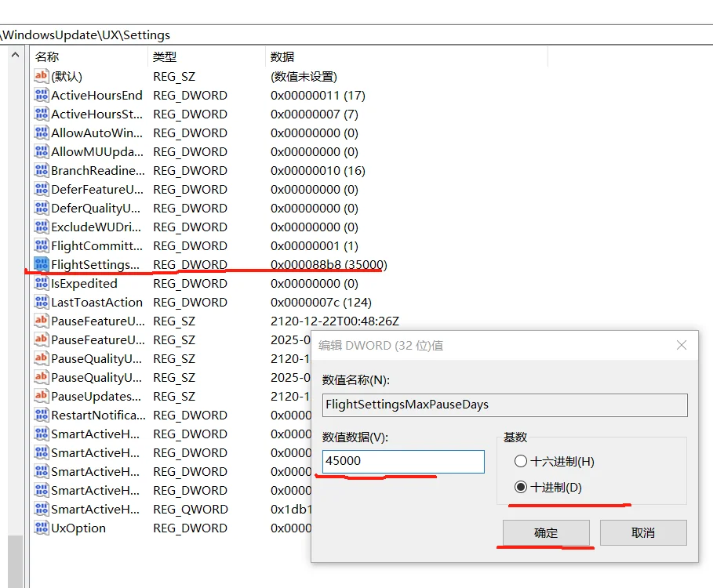The width and height of the screenshot is (713, 588).
Task: Click the BranchReadine... DWORD icon
Action: (x=41, y=170)
